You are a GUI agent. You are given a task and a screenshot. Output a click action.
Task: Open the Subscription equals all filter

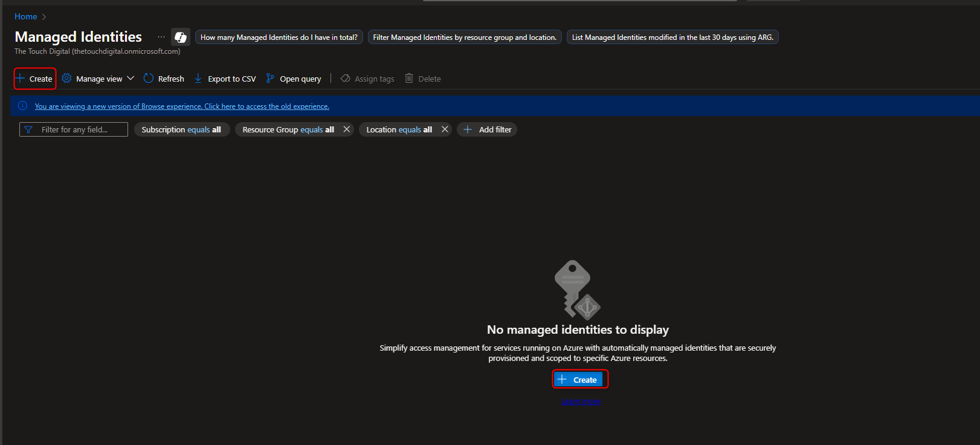coord(181,129)
